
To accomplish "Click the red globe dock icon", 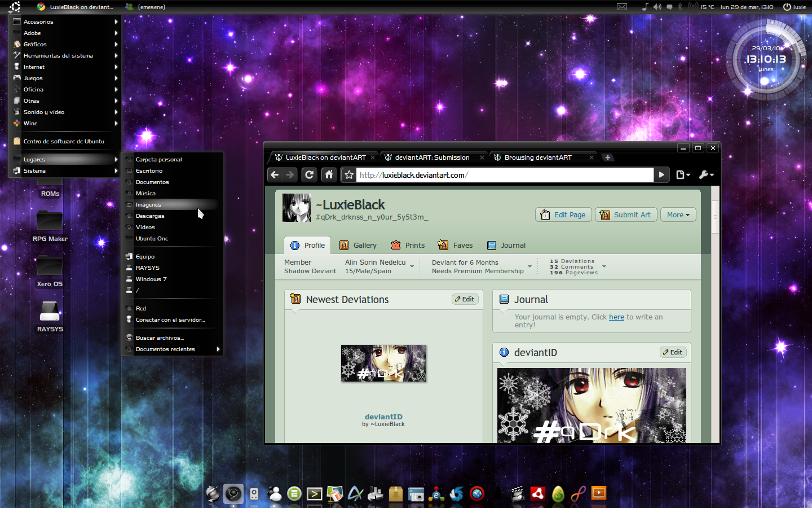I will (477, 494).
